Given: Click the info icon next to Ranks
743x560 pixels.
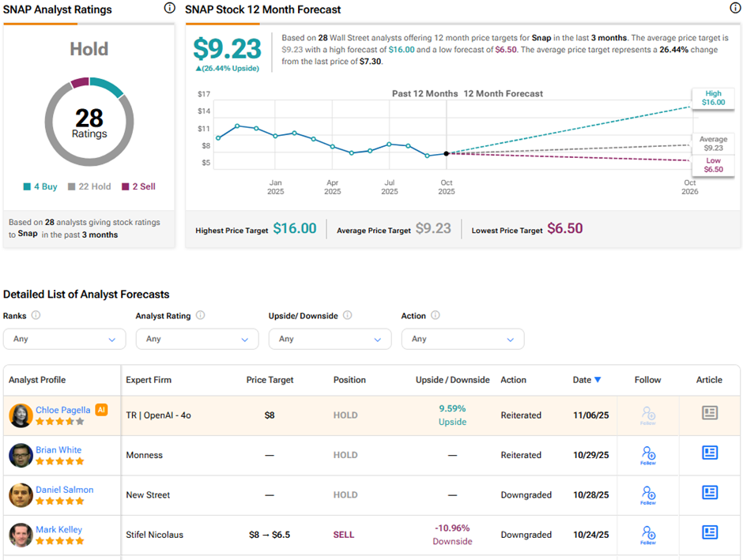Looking at the screenshot, I should coord(36,315).
